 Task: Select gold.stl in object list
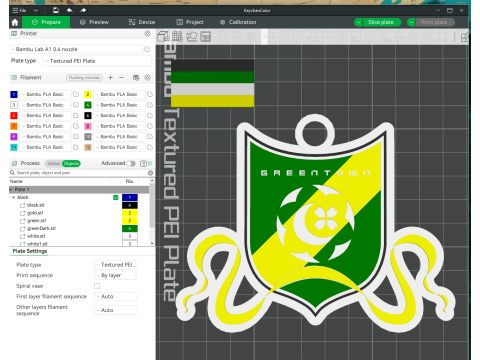[35, 213]
